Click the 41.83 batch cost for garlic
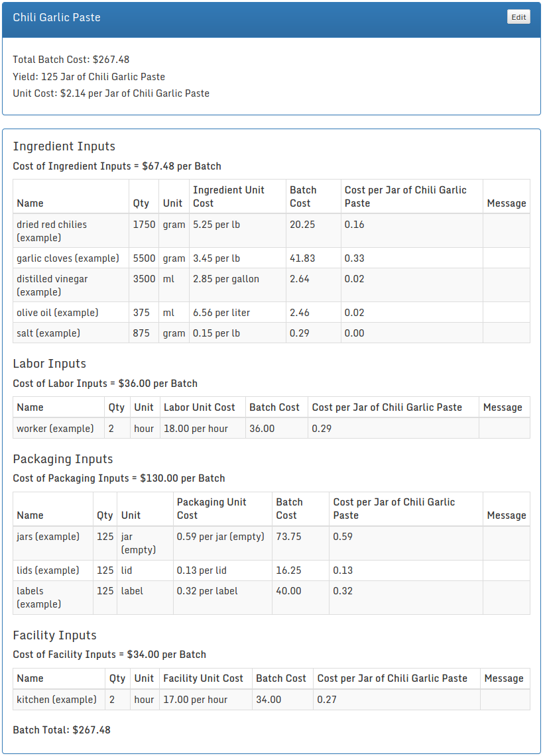Screen dimensions: 543x756 [x=302, y=258]
